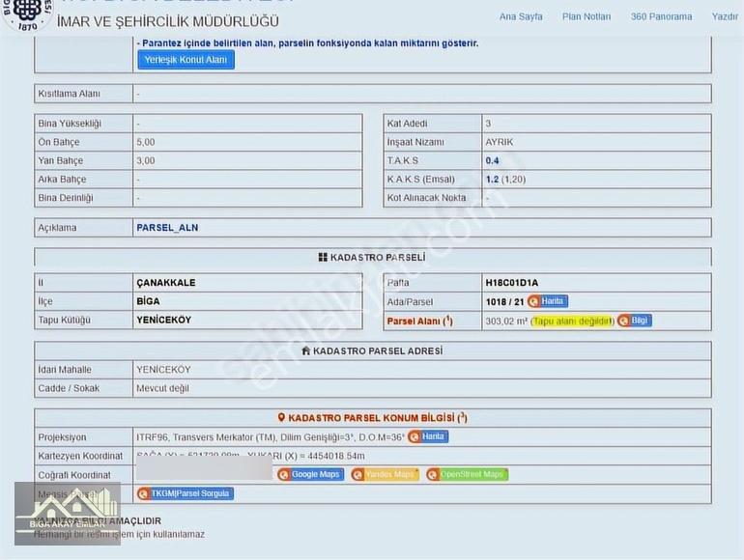The height and width of the screenshot is (560, 744).
Task: Click the highlighted Tapu alanı değildir text
Action: (572, 321)
